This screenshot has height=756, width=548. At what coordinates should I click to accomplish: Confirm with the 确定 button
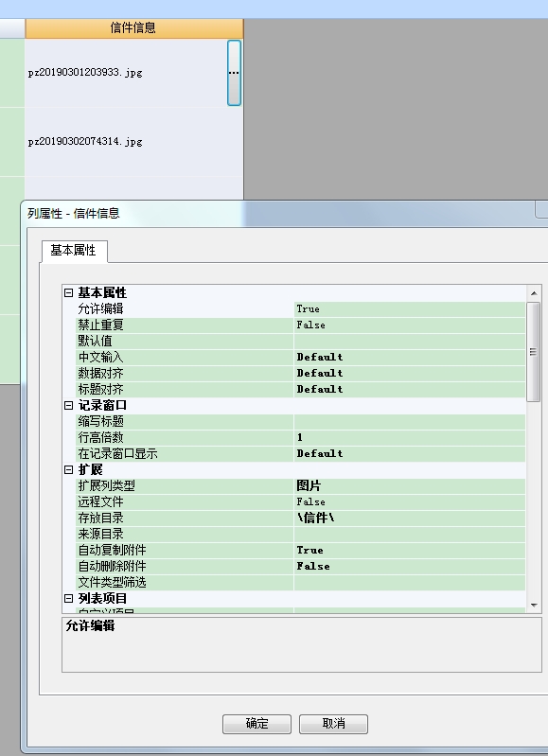point(256,724)
